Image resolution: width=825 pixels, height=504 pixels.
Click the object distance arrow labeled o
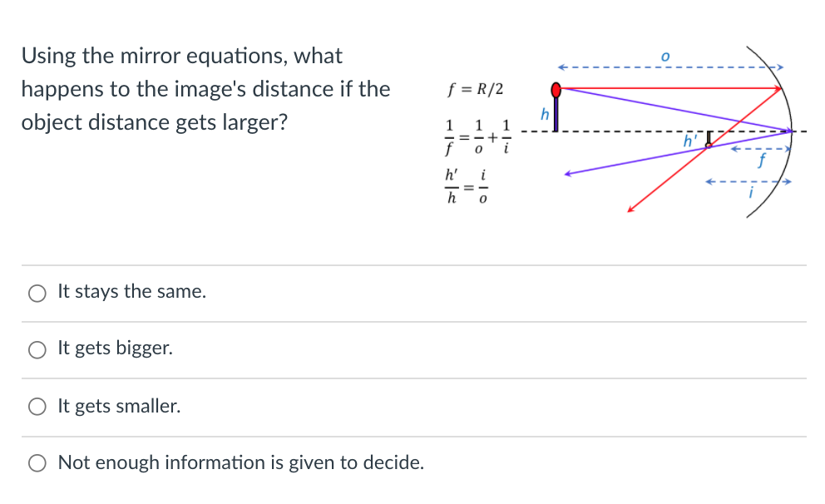pos(665,64)
